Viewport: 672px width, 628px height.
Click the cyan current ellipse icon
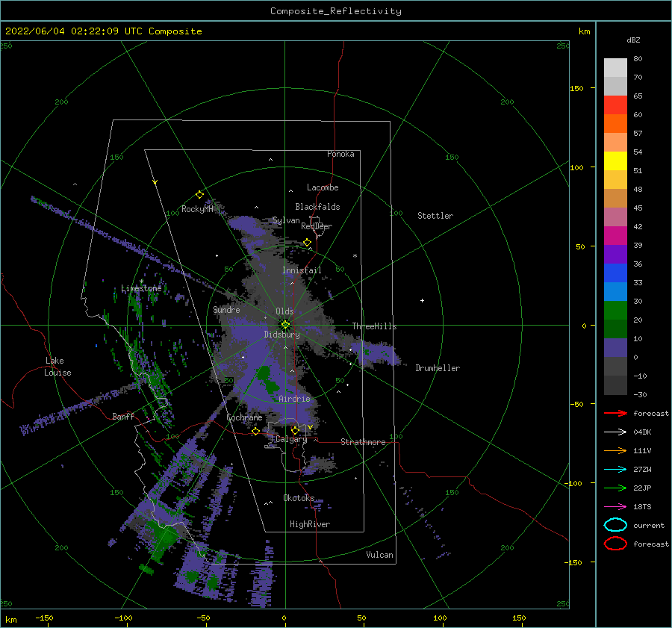pyautogui.click(x=615, y=525)
